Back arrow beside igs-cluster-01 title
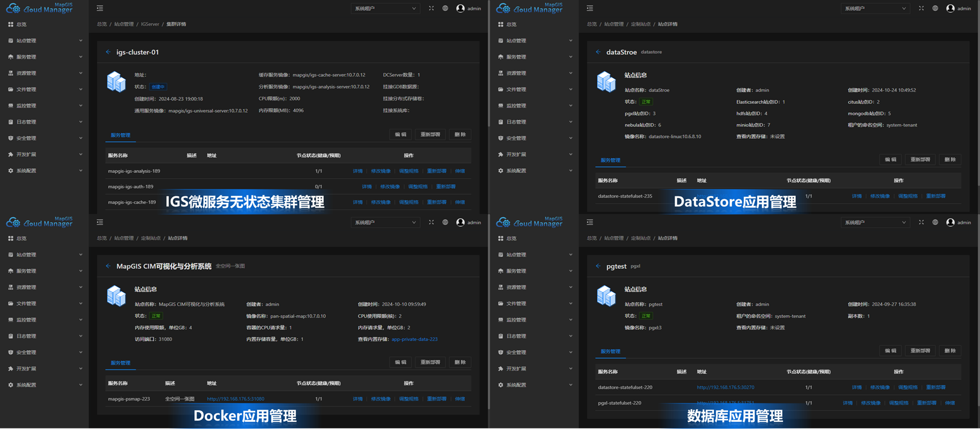Screen dimensions: 980x442 coord(108,52)
